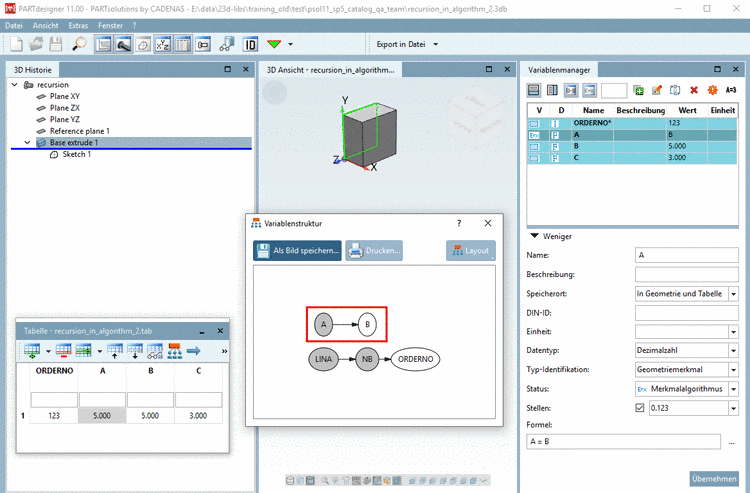The image size is (750, 493).
Task: Click delete table row red minus icon
Action: 63,351
